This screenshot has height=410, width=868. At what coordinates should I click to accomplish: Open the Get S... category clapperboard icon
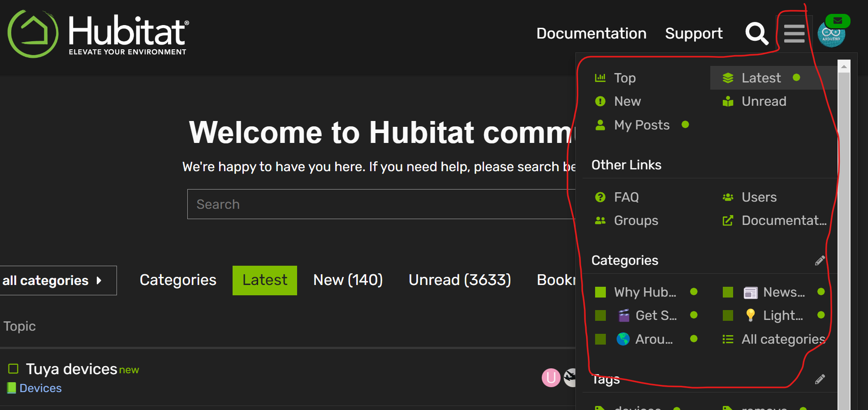635,315
